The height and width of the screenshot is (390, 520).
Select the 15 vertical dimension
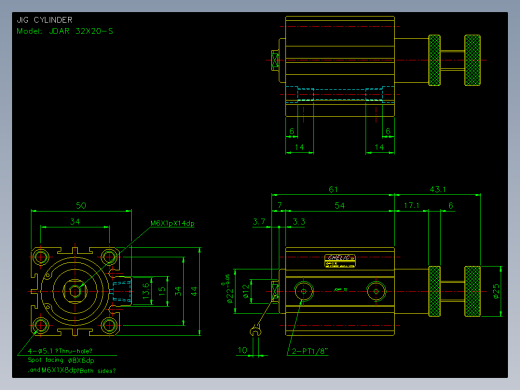point(162,291)
